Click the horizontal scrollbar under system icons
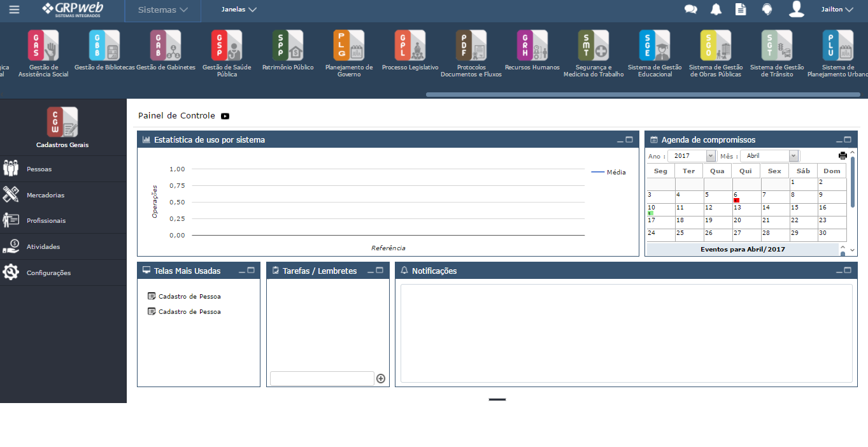The image size is (868, 447). coord(642,95)
